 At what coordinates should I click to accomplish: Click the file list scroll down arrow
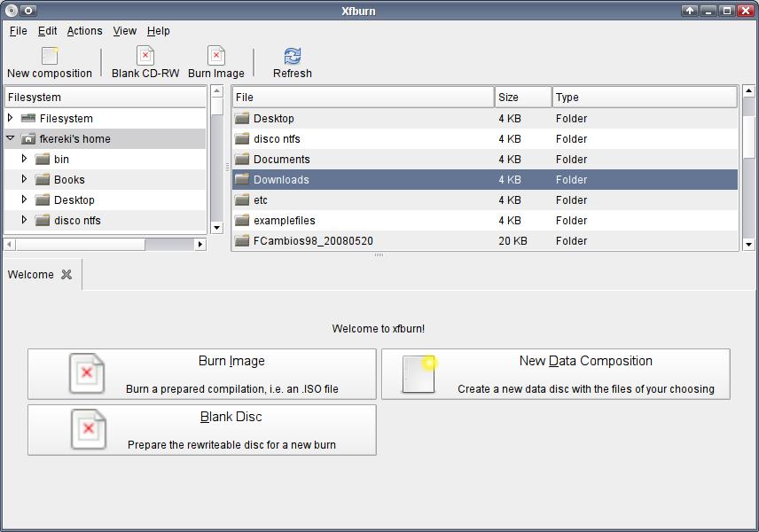tap(748, 244)
